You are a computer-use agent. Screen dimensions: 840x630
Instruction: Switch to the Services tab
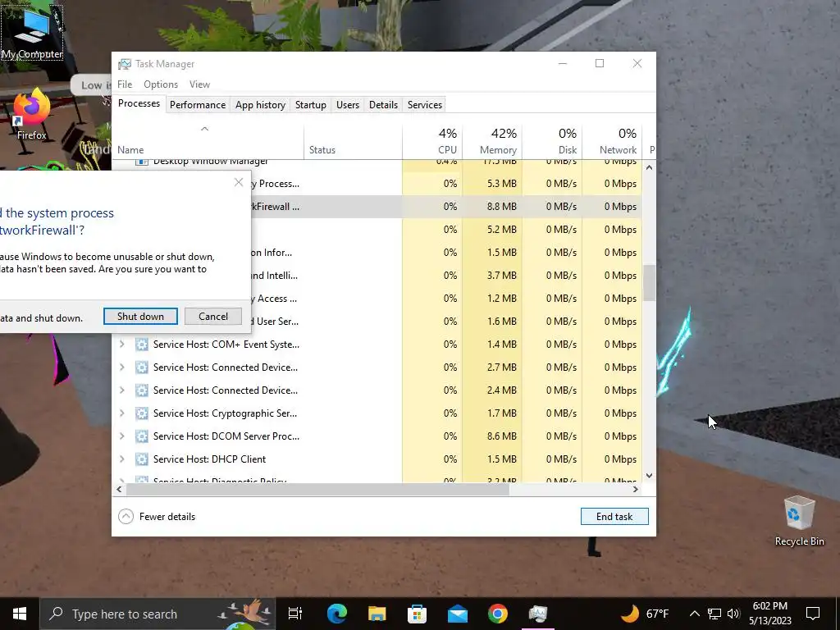[x=425, y=105]
